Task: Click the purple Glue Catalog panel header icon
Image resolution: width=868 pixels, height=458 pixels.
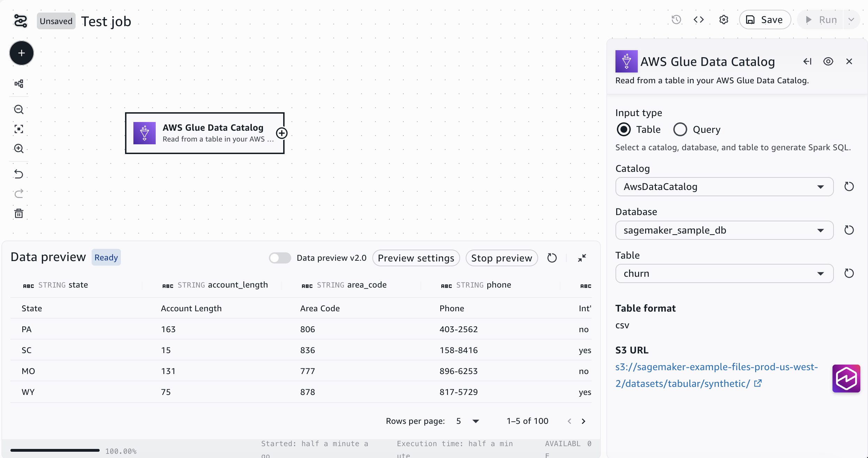Action: tap(626, 61)
